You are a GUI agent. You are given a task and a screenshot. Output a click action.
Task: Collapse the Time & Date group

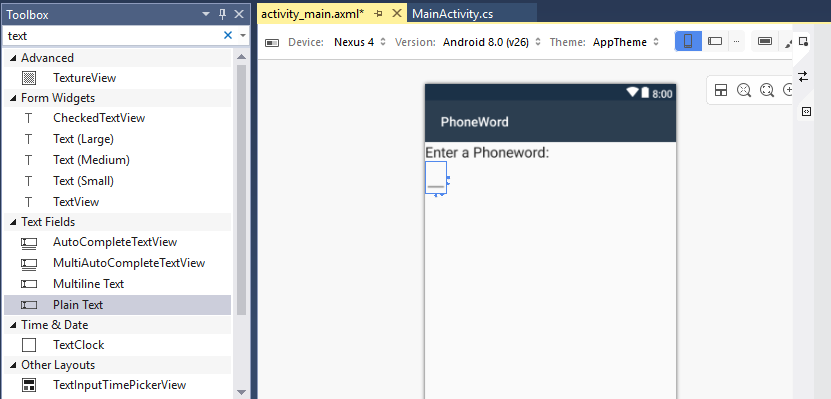click(x=13, y=325)
